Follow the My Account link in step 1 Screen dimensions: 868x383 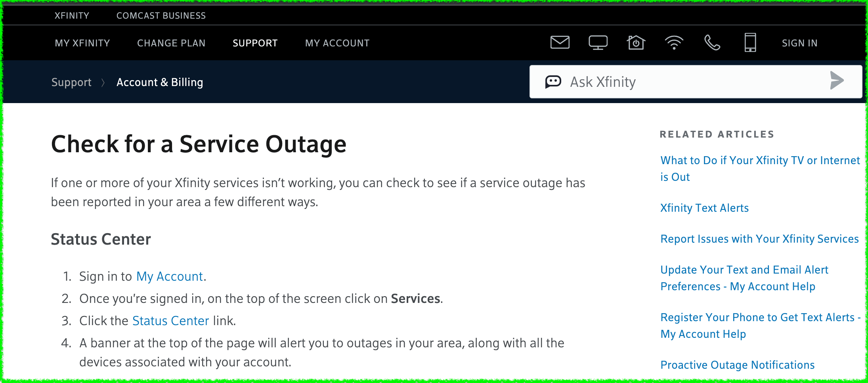tap(170, 276)
